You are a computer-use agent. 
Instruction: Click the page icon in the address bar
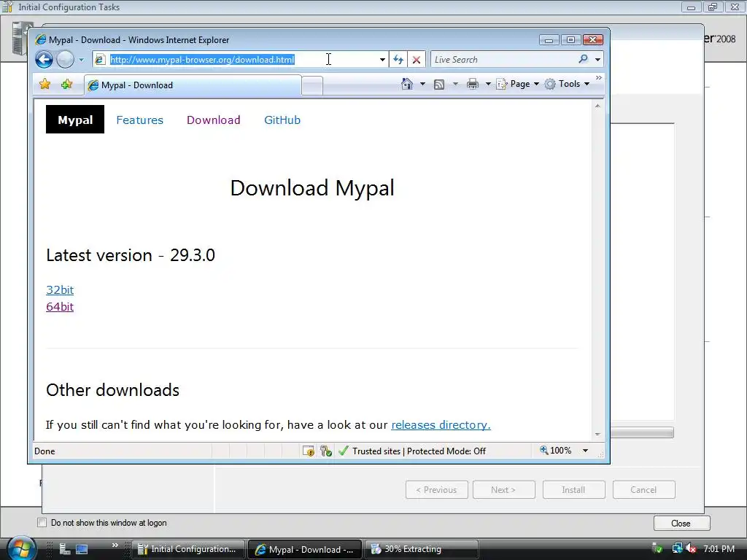[99, 60]
